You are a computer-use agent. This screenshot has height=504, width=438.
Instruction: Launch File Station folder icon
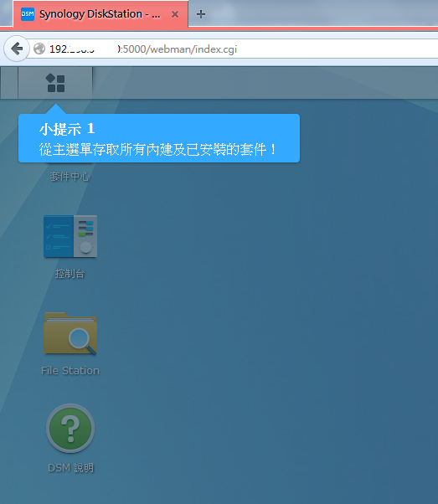click(70, 333)
